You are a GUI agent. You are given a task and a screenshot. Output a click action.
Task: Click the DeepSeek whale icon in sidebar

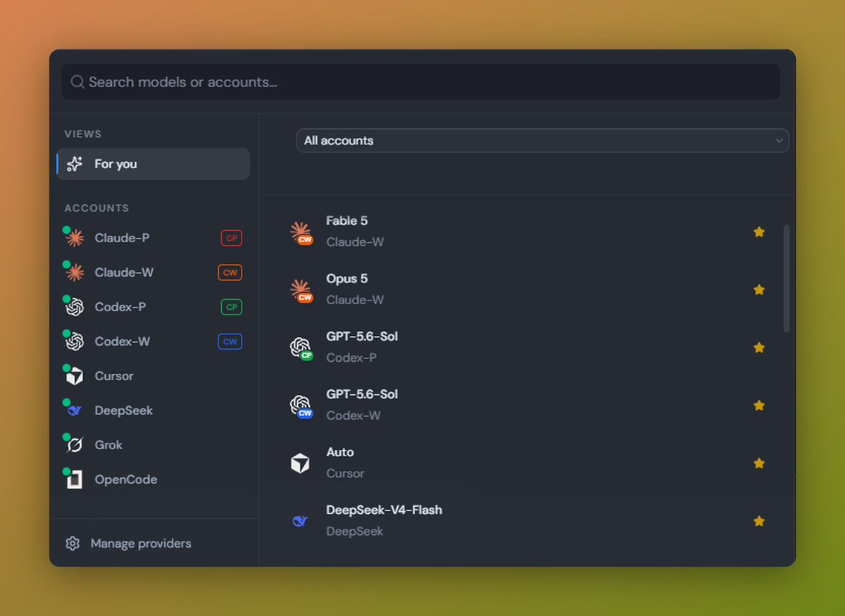click(x=75, y=410)
